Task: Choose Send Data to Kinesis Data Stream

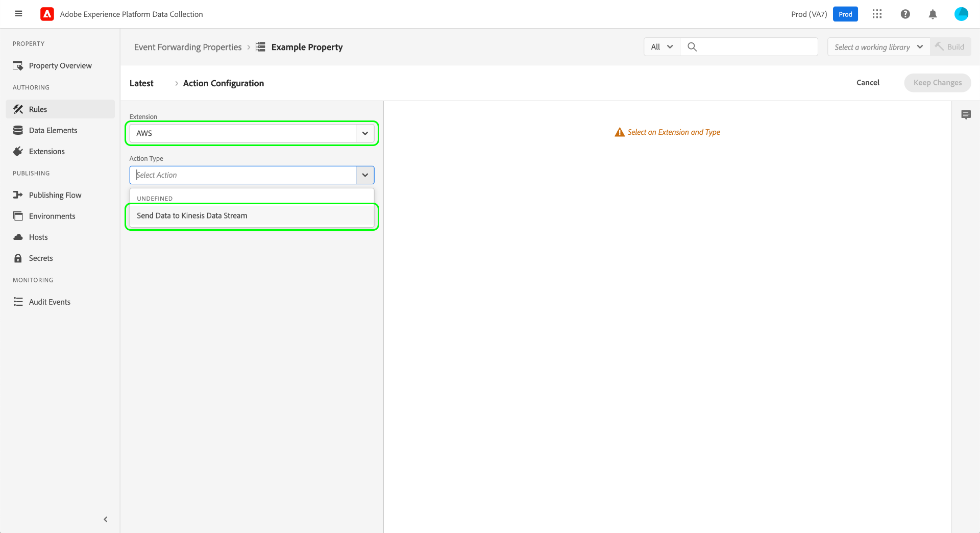Action: [x=252, y=216]
